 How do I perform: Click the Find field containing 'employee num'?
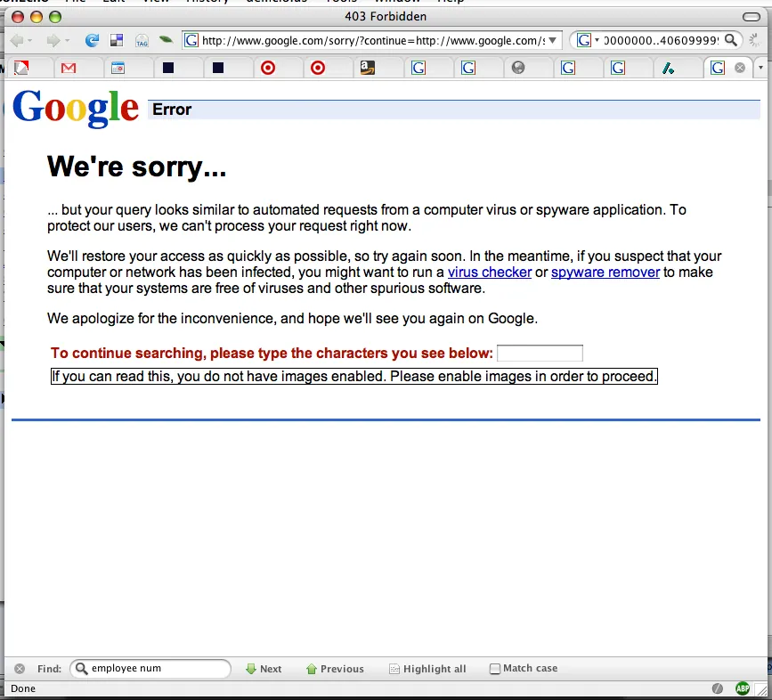tap(150, 669)
